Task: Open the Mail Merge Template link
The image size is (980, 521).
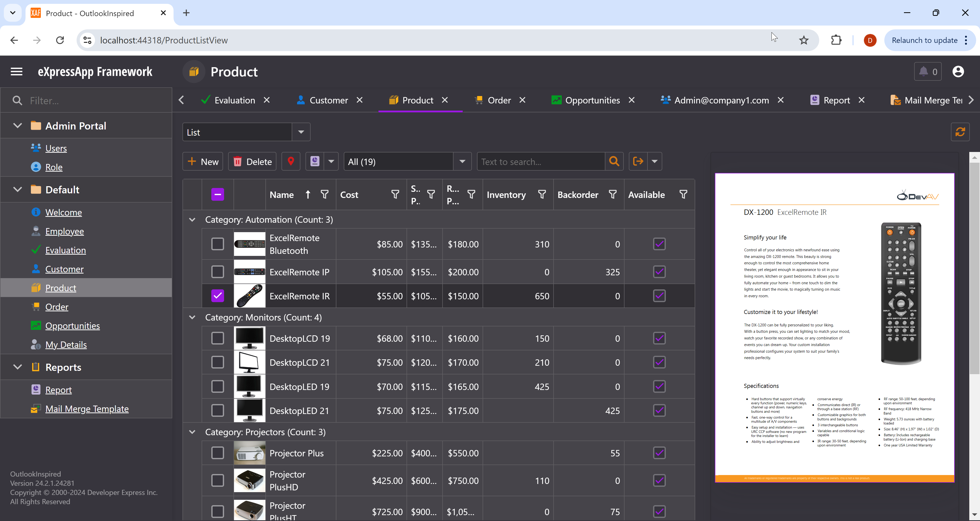Action: coord(87,409)
